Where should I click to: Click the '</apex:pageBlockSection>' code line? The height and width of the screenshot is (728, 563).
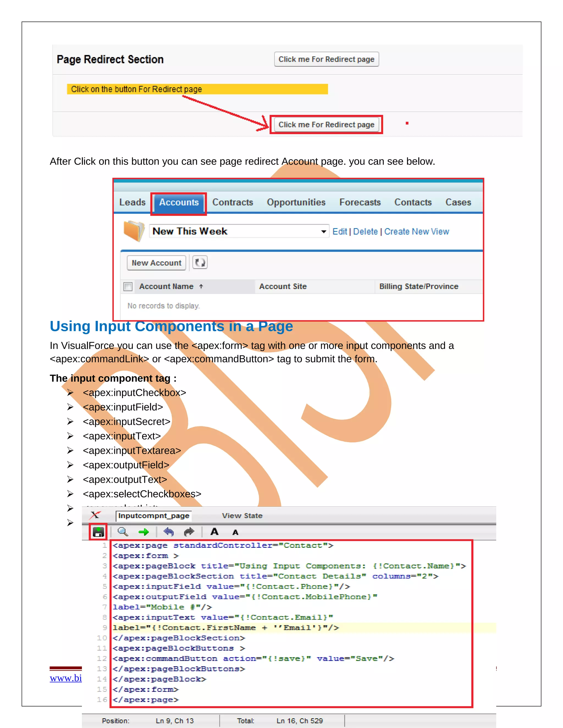coord(179,638)
